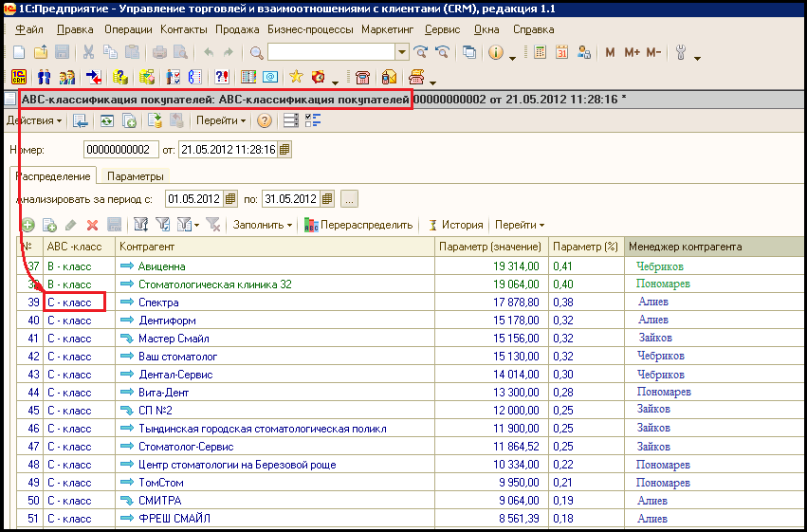Image resolution: width=807 pixels, height=532 pixels.
Task: Click the question and exclamation marks icon
Action: point(222,77)
